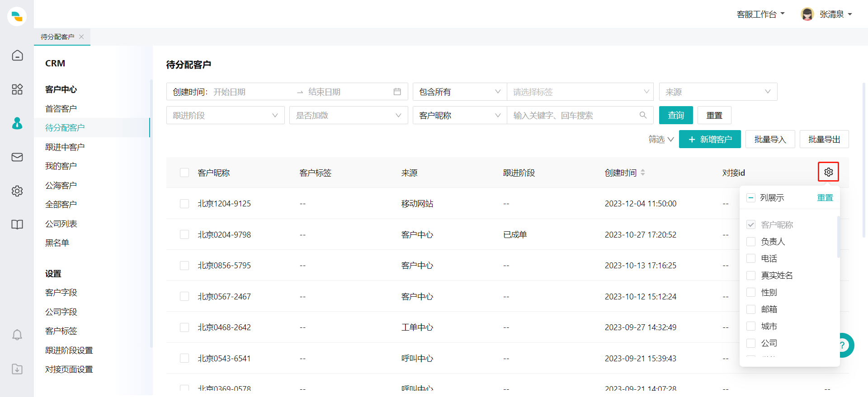Click the column settings gear icon
Viewport: 868px width, 397px height.
coord(828,172)
